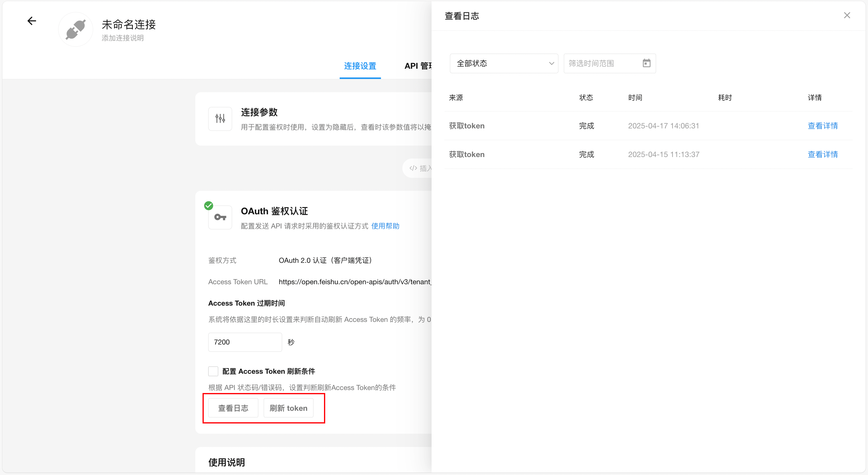Click the timestamp 2025-04-15 11:13:37
Viewport: 868px width, 475px height.
click(663, 155)
